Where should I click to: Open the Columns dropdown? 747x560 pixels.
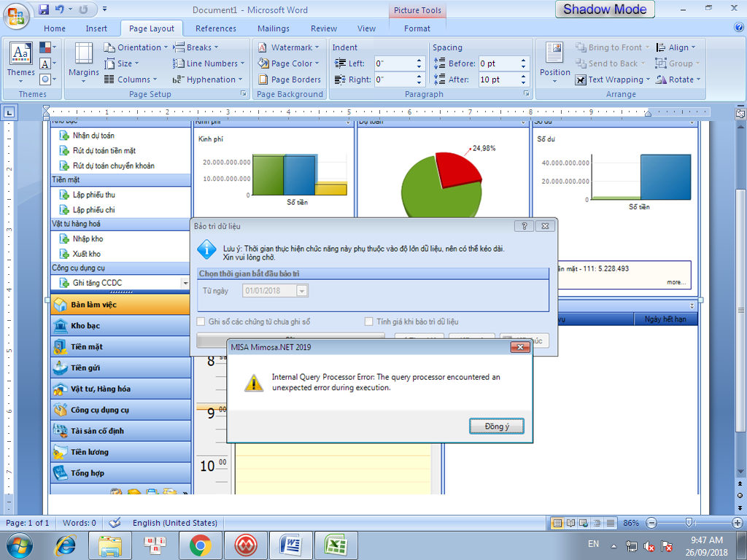[x=131, y=79]
